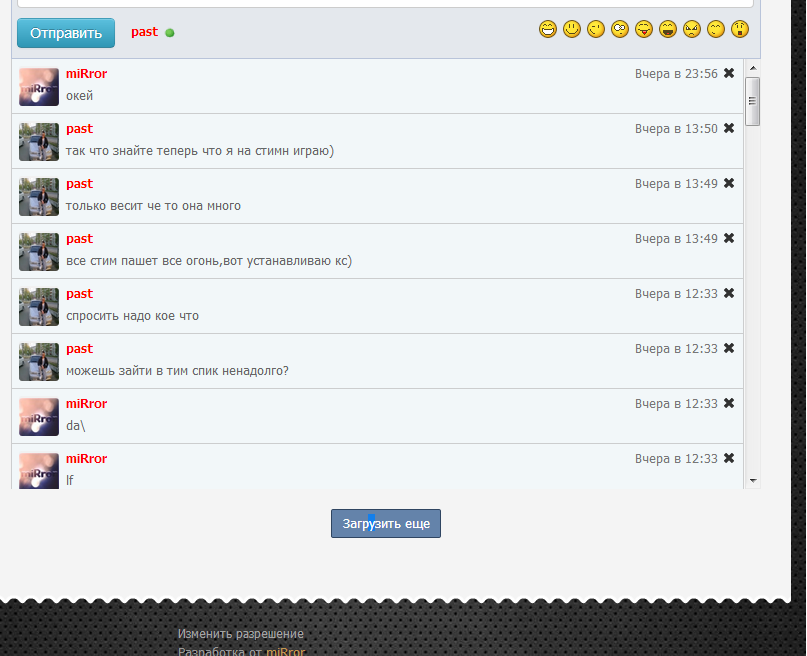Click the chat scrollbar up arrow
This screenshot has width=807, height=656.
coord(753,68)
